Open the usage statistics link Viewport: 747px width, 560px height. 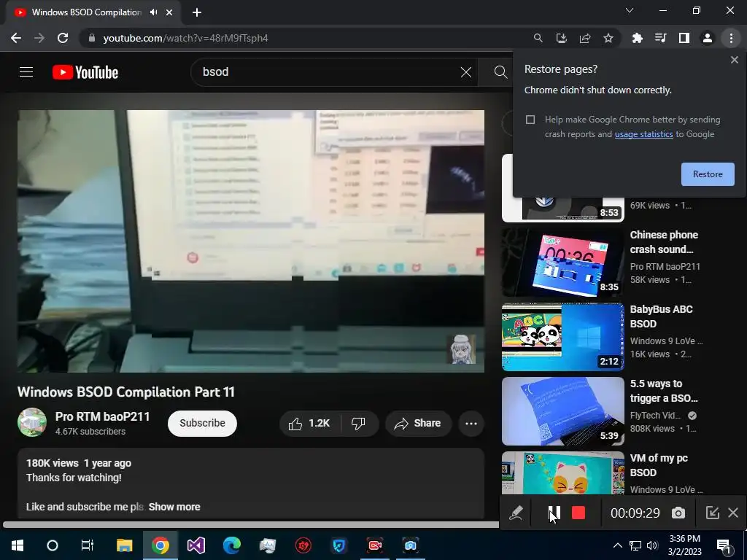pyautogui.click(x=643, y=134)
